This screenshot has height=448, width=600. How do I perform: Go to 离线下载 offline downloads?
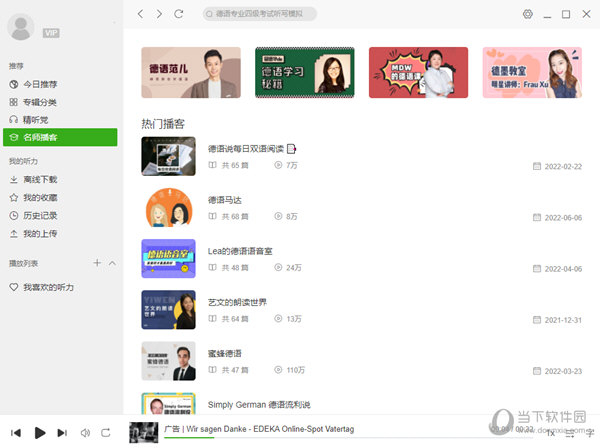(40, 180)
